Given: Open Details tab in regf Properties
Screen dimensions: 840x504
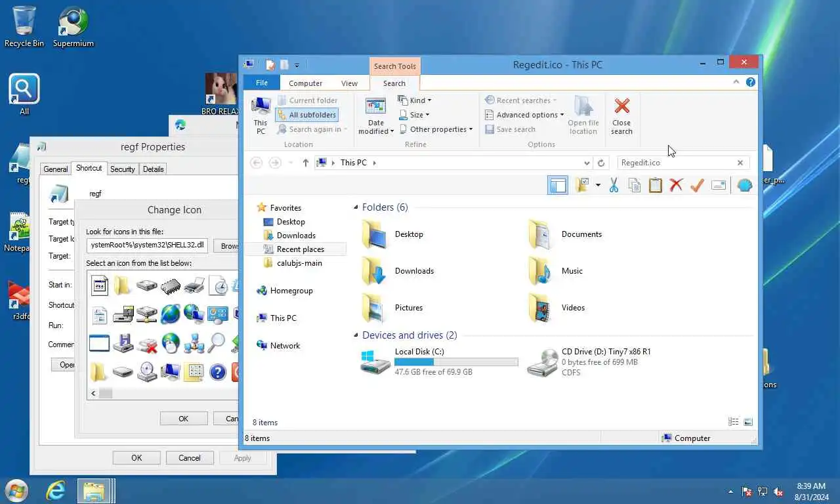Looking at the screenshot, I should click(x=153, y=169).
